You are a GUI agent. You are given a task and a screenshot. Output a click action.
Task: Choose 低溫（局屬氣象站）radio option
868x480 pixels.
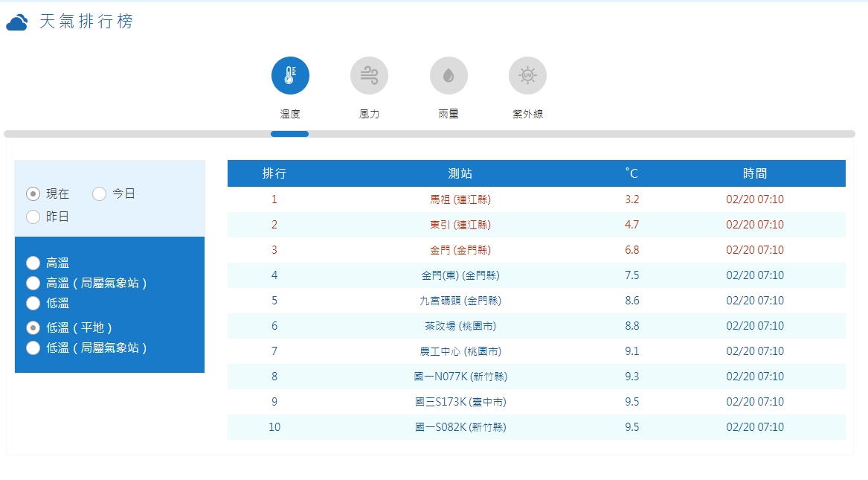point(33,348)
